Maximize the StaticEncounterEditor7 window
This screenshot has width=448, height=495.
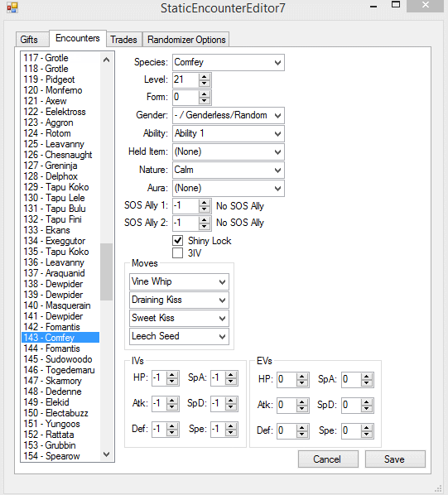click(396, 5)
